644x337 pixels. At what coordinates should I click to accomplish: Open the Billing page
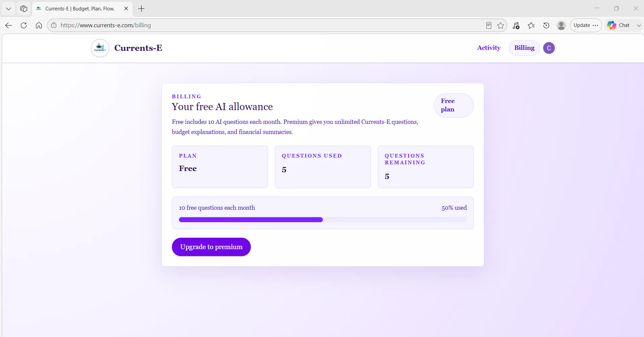coord(524,48)
